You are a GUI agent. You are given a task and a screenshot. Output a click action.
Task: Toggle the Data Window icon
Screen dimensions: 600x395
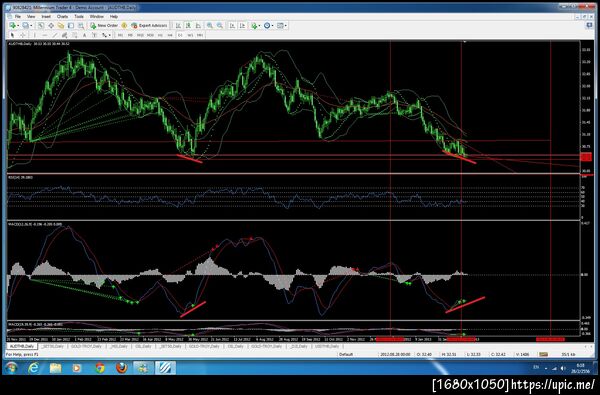51,26
